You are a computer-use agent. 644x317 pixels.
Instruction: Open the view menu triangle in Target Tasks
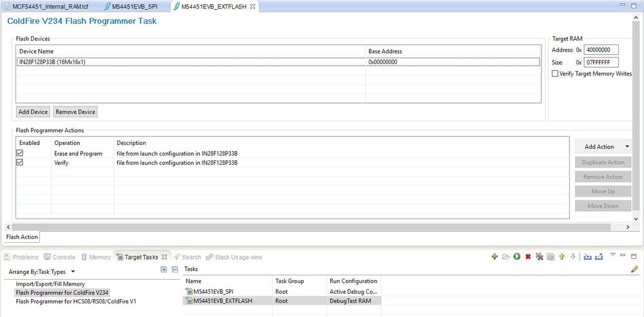[x=613, y=255]
